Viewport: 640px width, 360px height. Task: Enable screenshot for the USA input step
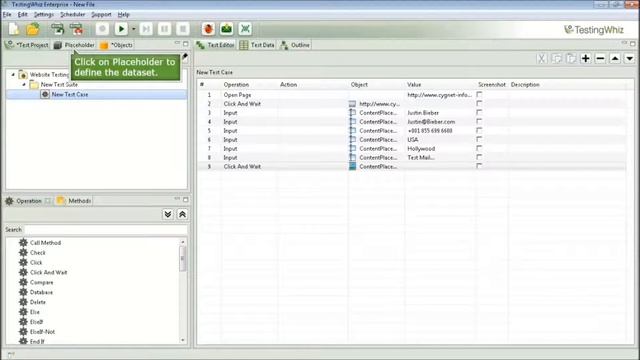[x=479, y=139]
